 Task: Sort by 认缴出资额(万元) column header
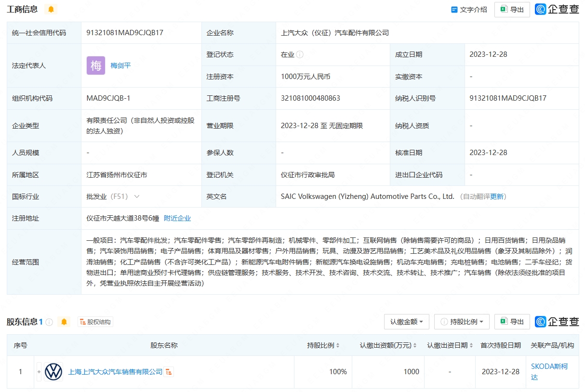[389, 345]
